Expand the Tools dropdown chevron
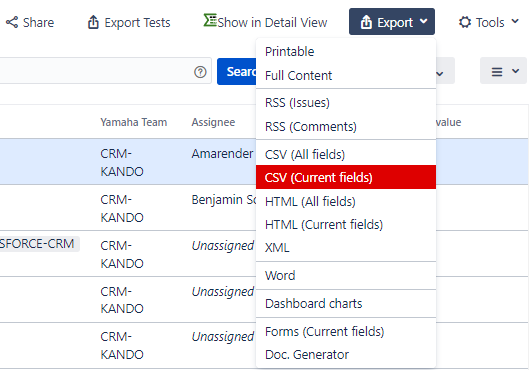Image resolution: width=529 pixels, height=370 pixels. (515, 22)
